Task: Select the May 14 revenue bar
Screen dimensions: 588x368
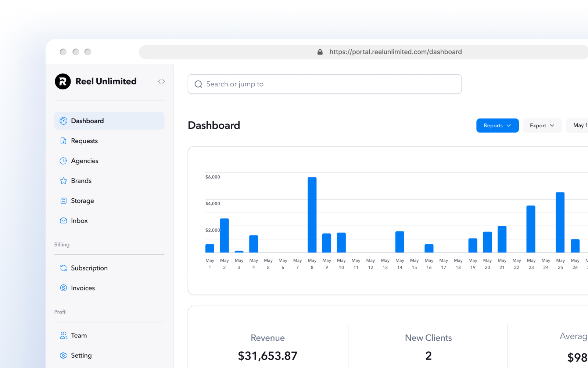Action: point(400,242)
